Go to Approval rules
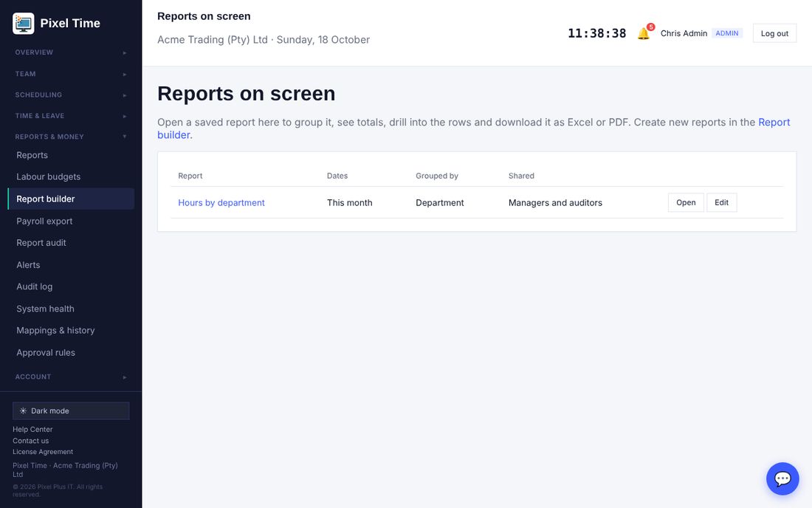 click(x=71, y=353)
